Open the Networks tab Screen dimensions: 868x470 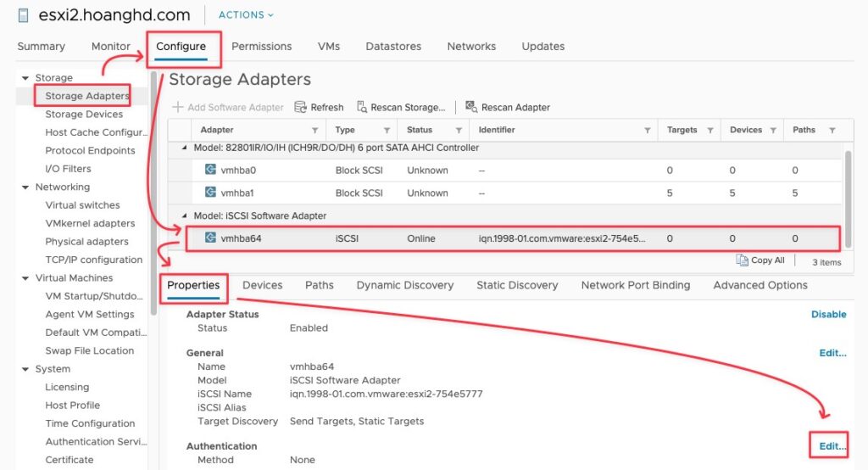pos(471,47)
